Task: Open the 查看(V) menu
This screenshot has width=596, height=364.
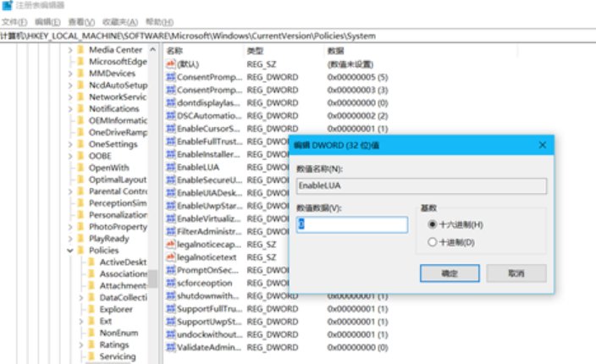Action: (x=81, y=22)
